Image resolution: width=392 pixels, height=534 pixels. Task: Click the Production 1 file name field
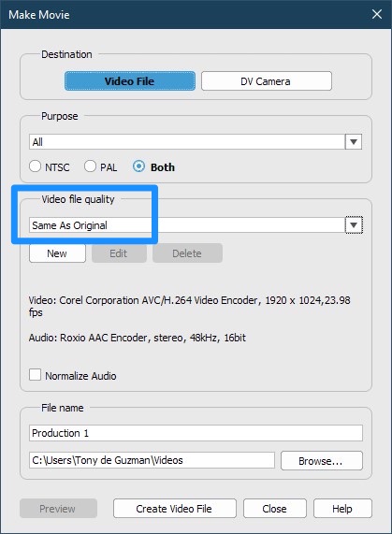click(196, 433)
